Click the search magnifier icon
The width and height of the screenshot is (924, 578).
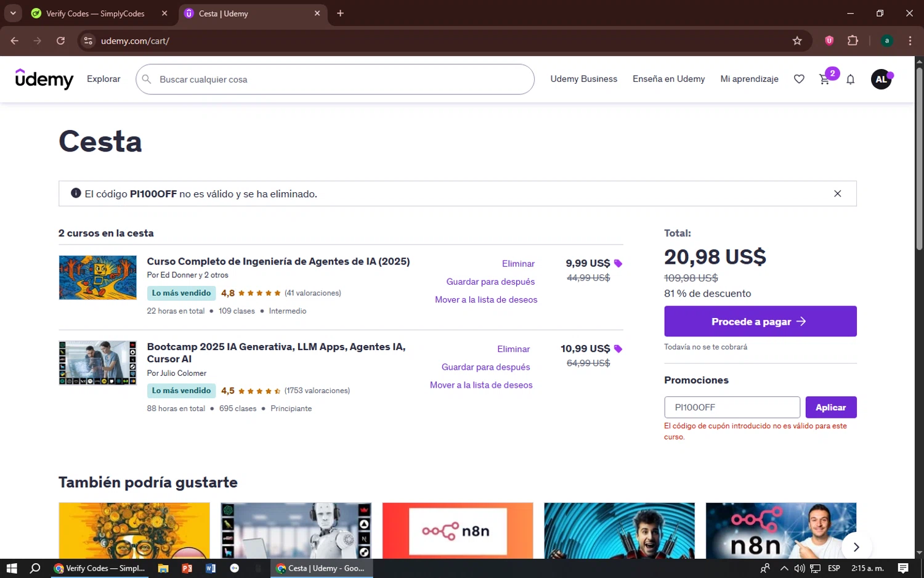(x=147, y=79)
